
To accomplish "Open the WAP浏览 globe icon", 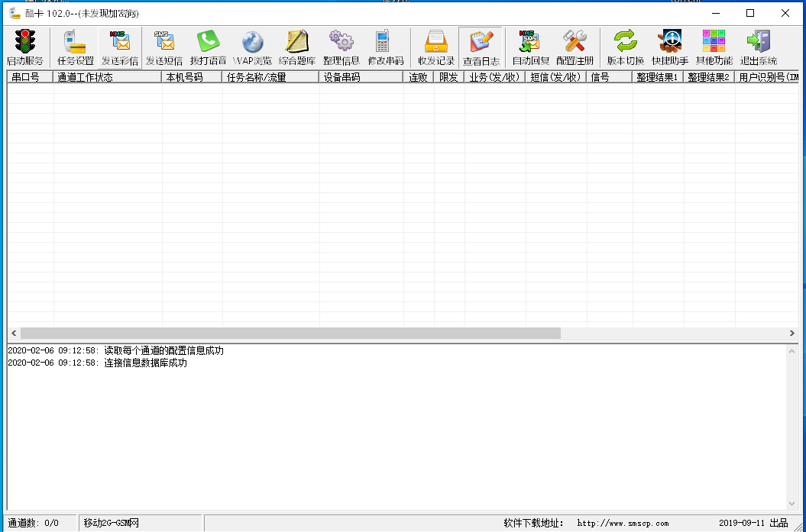I will (x=252, y=42).
